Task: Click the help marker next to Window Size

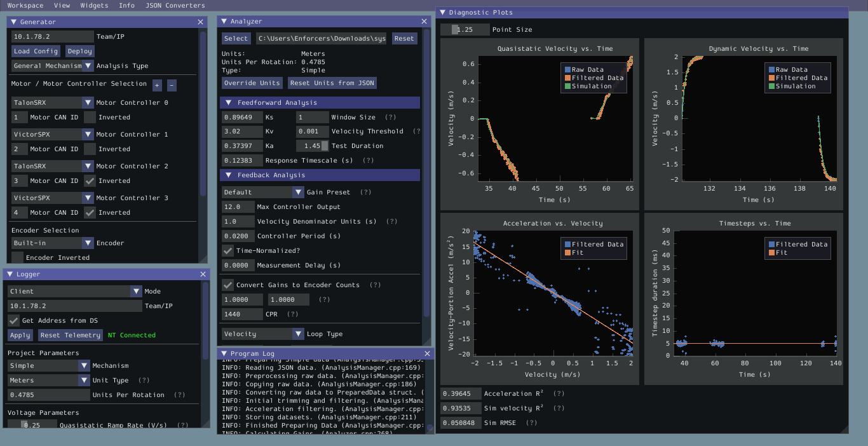Action: pyautogui.click(x=390, y=117)
